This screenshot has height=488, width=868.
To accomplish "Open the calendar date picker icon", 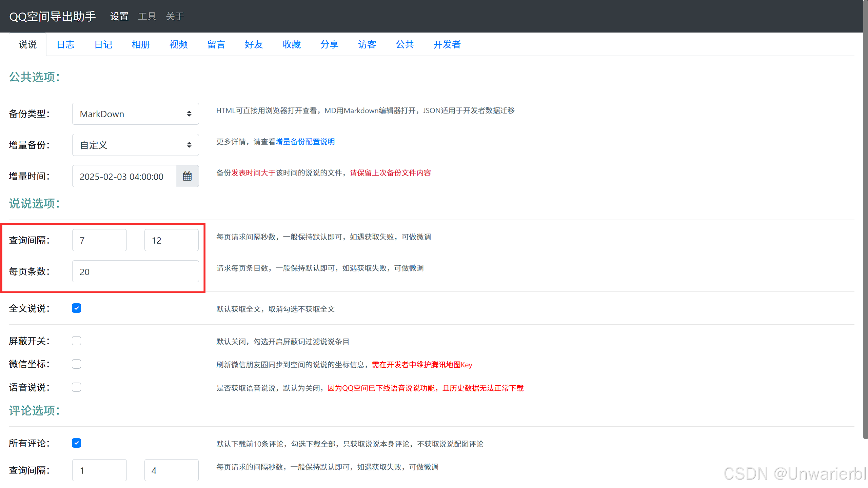I will pos(187,176).
